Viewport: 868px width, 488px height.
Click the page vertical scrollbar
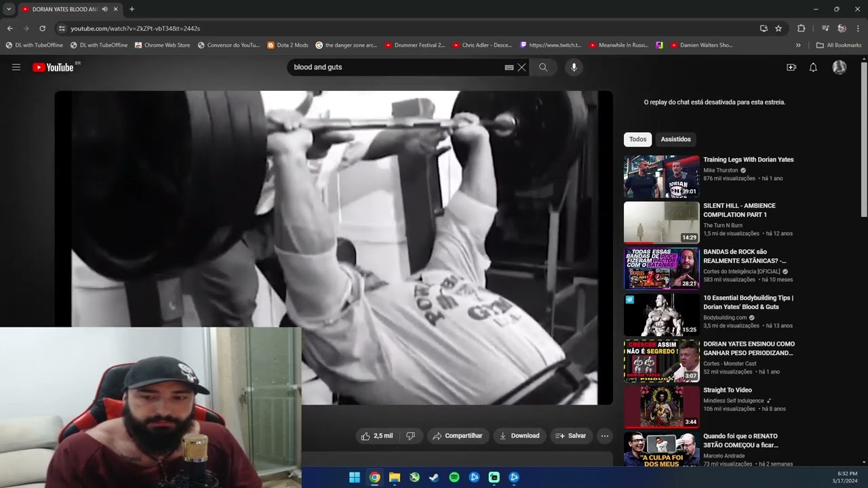(864, 139)
